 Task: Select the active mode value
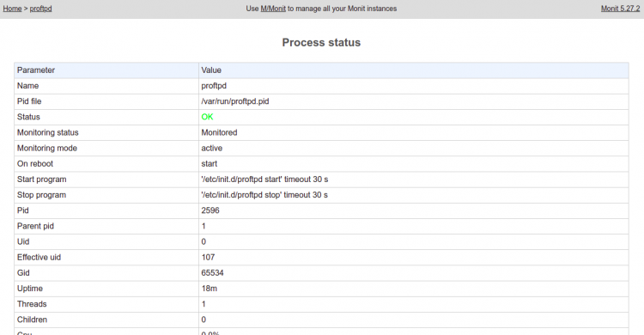click(x=212, y=149)
